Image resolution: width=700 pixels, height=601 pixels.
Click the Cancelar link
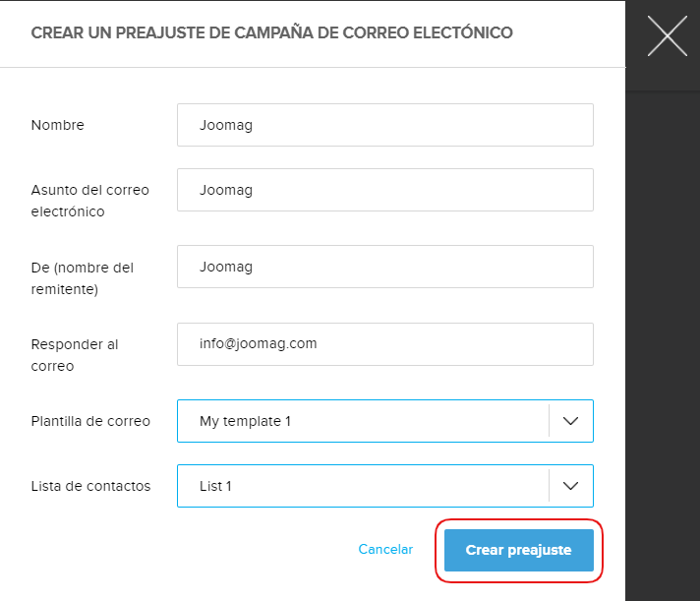tap(385, 550)
